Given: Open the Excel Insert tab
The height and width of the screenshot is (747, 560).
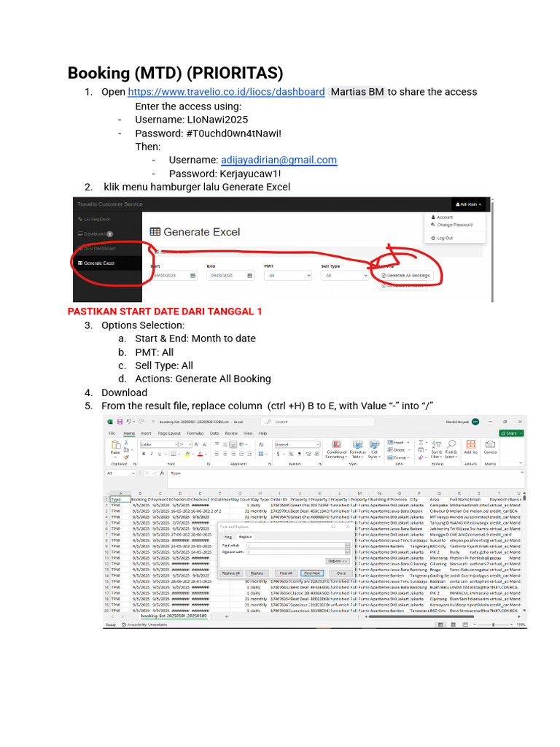Looking at the screenshot, I should [x=146, y=433].
